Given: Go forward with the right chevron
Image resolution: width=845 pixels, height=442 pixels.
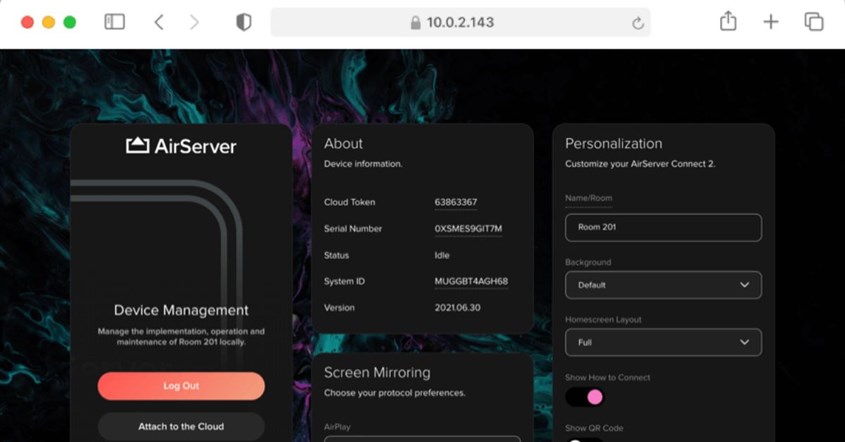Looking at the screenshot, I should 195,22.
